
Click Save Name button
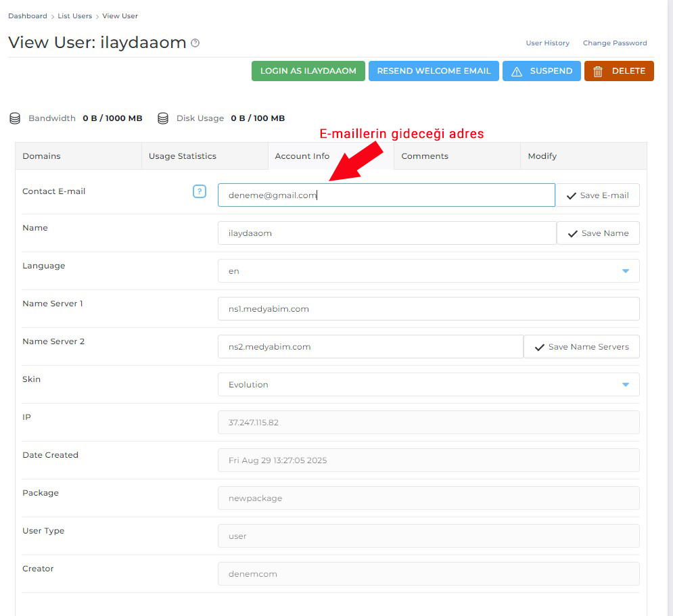tap(598, 233)
